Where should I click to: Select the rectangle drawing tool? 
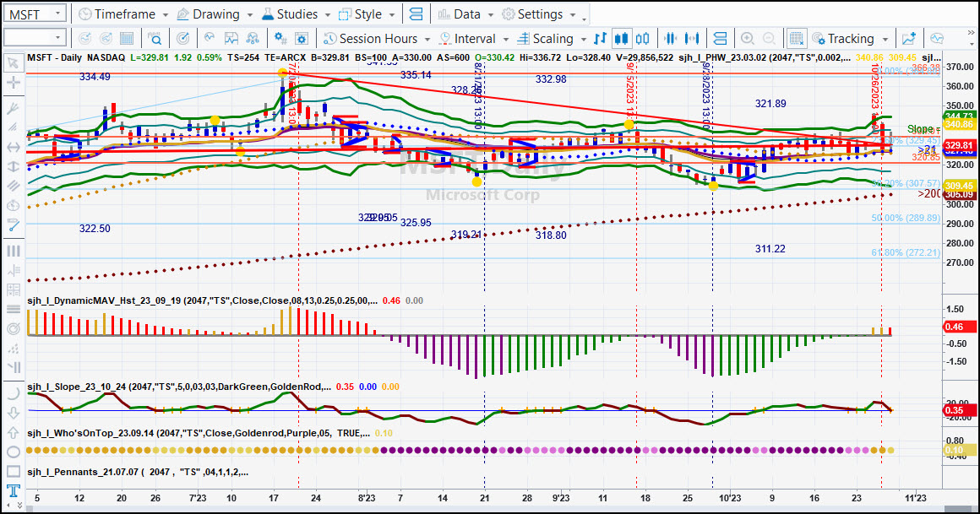13,471
